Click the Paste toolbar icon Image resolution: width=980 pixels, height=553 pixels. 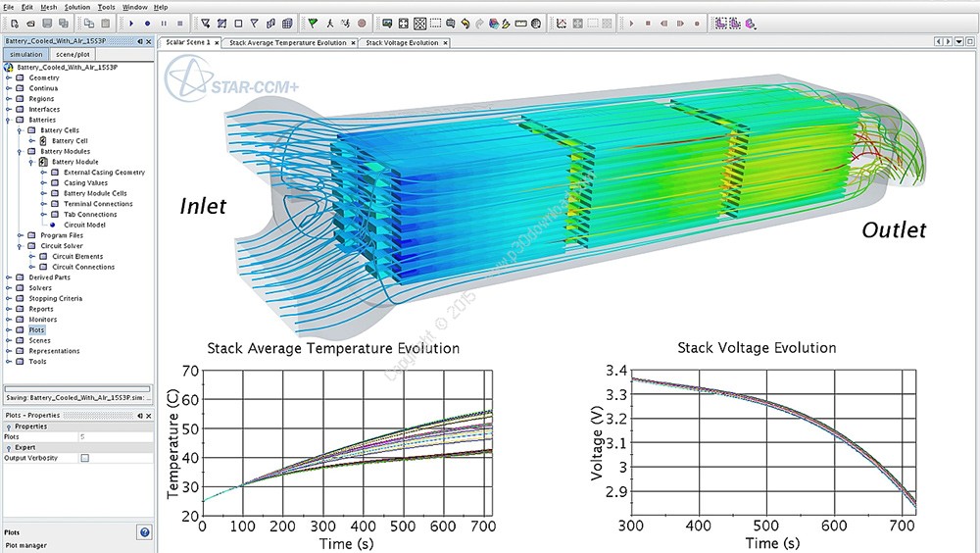pos(105,24)
